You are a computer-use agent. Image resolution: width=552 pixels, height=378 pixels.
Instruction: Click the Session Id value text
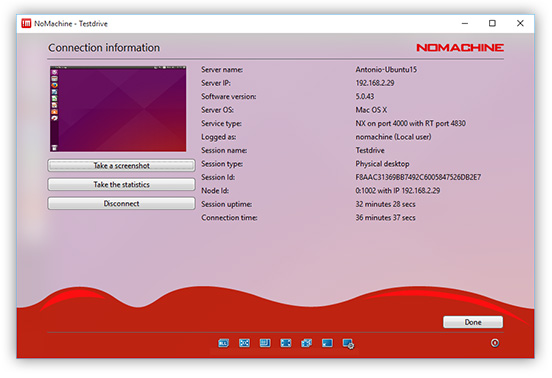418,177
